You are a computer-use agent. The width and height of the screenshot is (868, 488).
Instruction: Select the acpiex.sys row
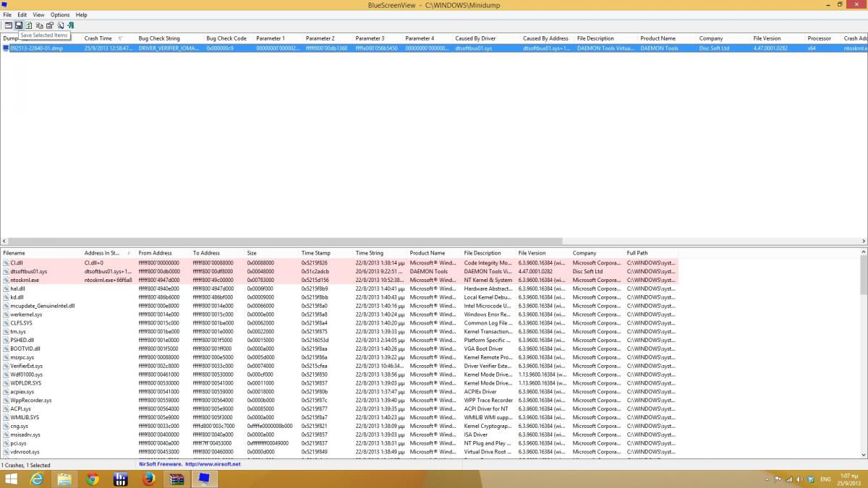pos(340,392)
